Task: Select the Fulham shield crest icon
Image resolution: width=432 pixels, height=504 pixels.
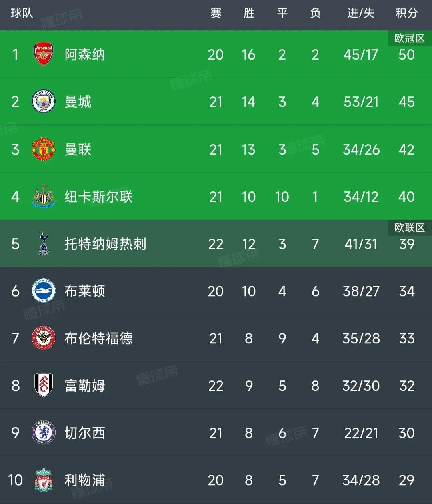Action: tap(44, 386)
